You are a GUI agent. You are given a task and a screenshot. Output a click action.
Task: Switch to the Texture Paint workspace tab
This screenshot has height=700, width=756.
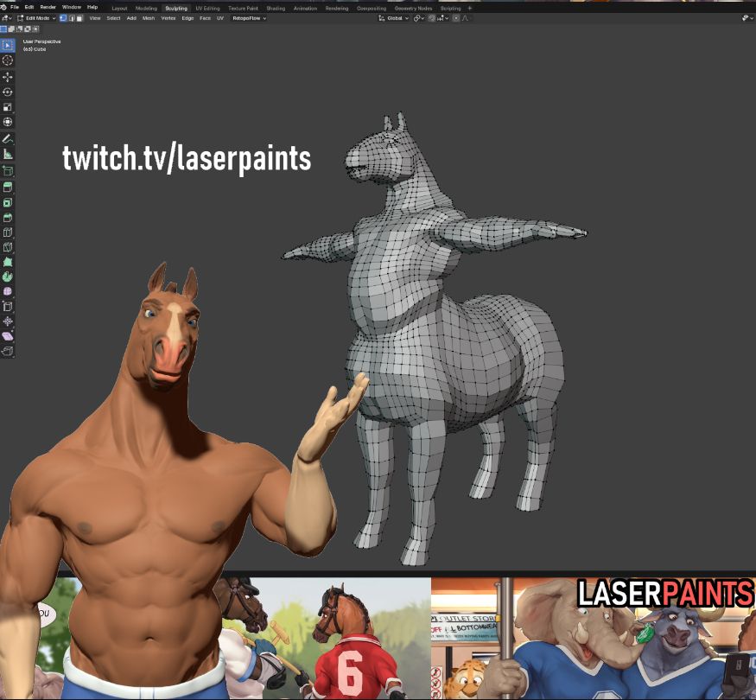click(243, 8)
